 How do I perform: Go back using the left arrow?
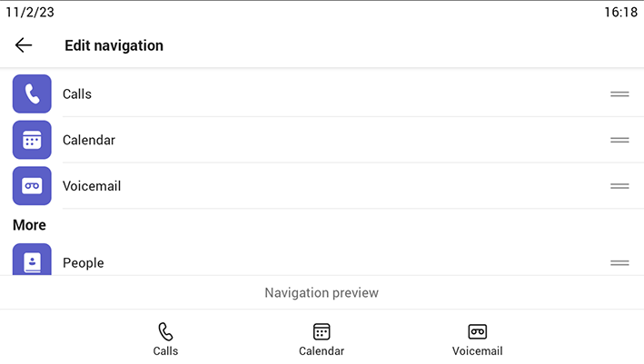pyautogui.click(x=24, y=45)
